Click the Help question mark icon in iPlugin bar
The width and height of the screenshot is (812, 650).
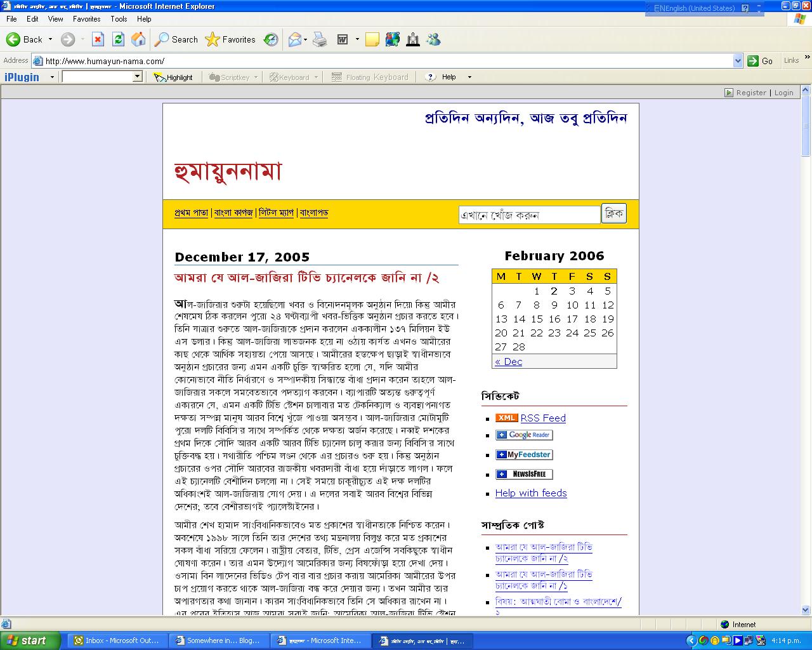(431, 77)
